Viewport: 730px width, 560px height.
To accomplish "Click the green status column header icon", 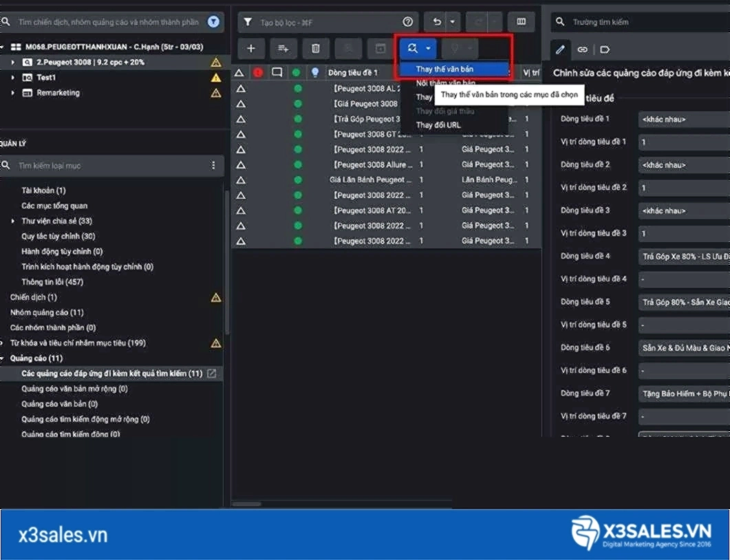I will (x=296, y=73).
